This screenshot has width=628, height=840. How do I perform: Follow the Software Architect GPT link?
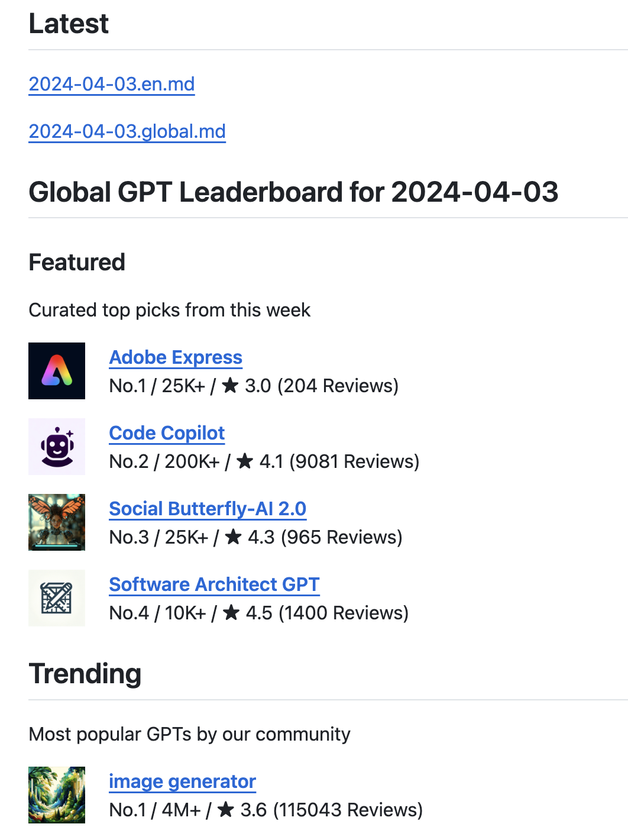pyautogui.click(x=214, y=584)
